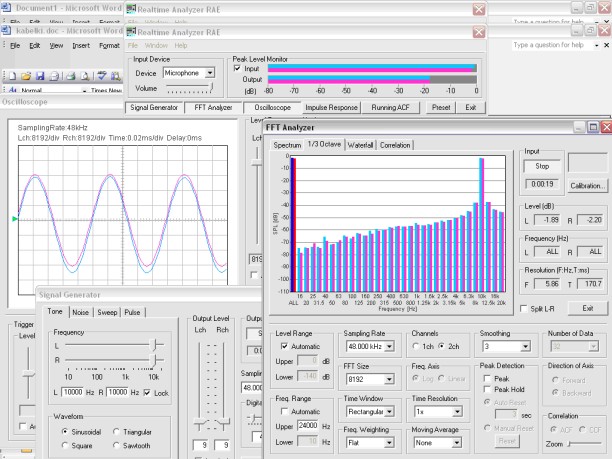Click Impulse Response button
The image size is (612, 459).
click(x=331, y=108)
